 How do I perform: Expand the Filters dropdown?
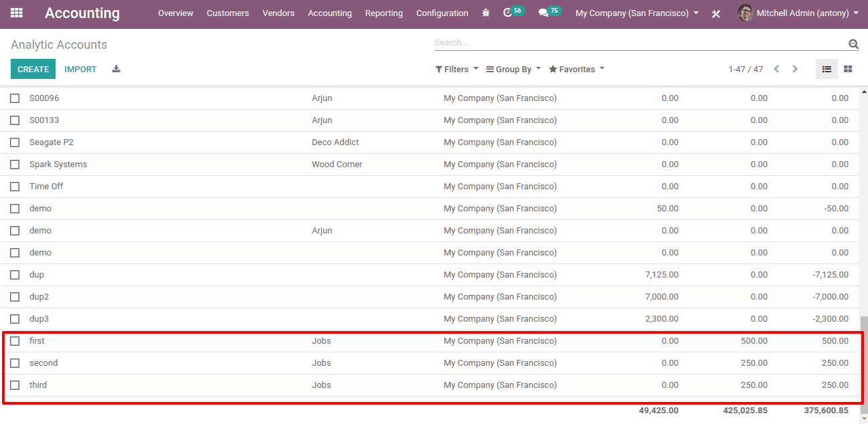click(x=457, y=69)
